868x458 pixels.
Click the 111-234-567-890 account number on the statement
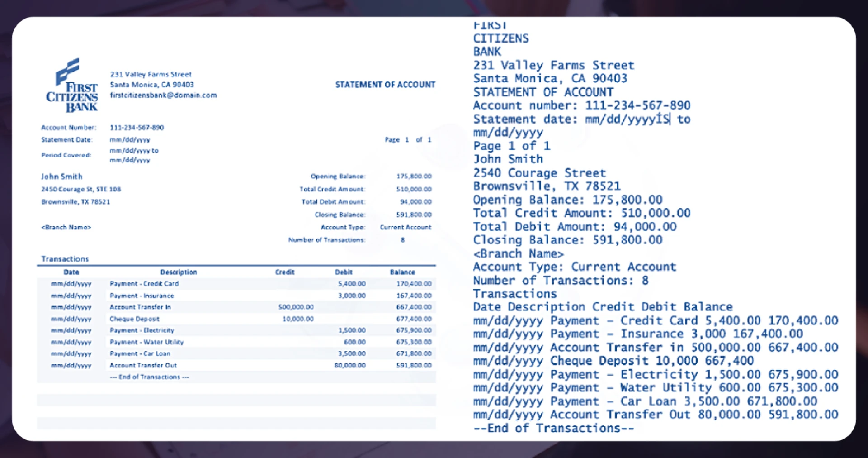click(x=137, y=128)
